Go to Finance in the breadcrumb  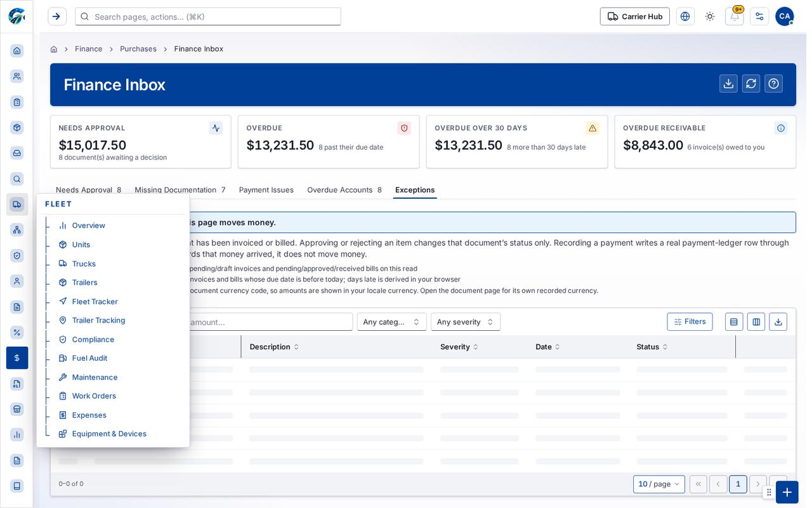coord(89,49)
